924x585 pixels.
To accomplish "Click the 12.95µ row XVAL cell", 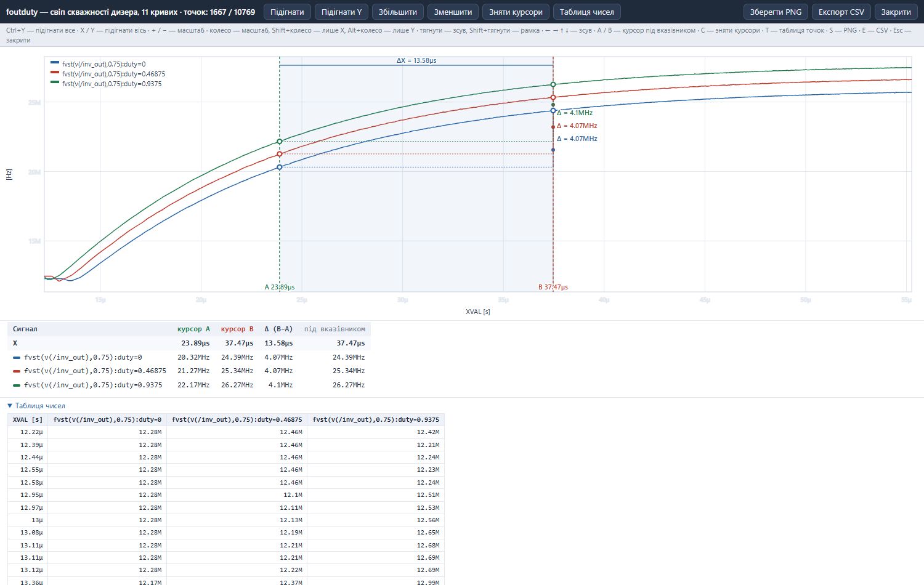I will pyautogui.click(x=28, y=495).
